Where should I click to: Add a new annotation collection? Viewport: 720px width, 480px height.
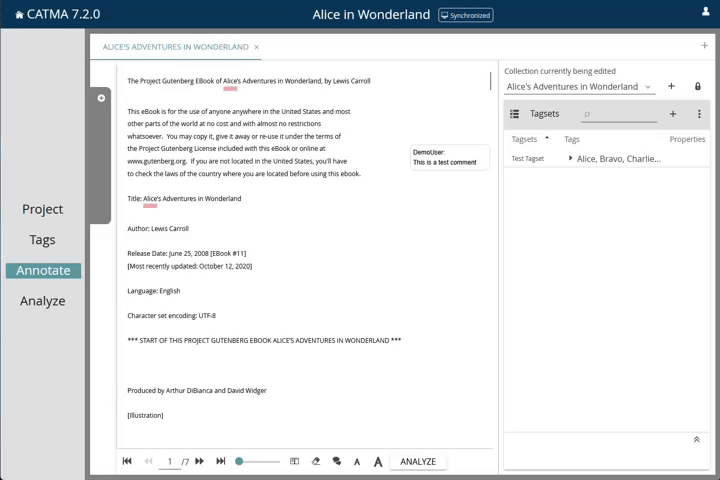(671, 87)
